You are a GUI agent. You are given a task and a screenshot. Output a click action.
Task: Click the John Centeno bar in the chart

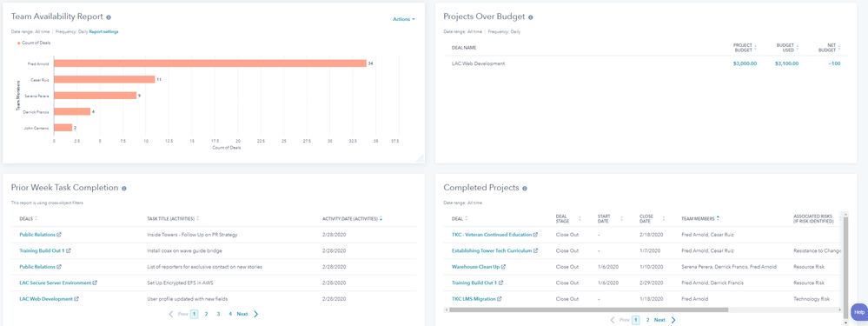click(63, 128)
